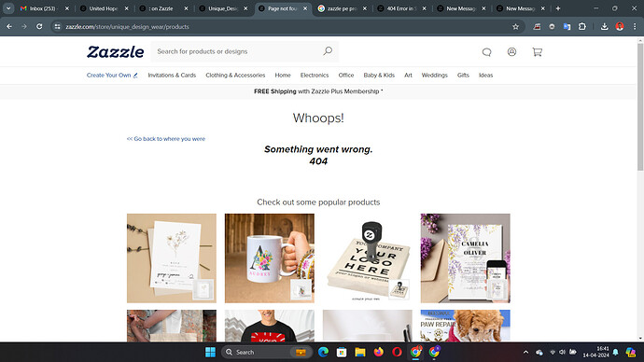The height and width of the screenshot is (362, 644).
Task: Open Home category menu
Action: pyautogui.click(x=283, y=76)
